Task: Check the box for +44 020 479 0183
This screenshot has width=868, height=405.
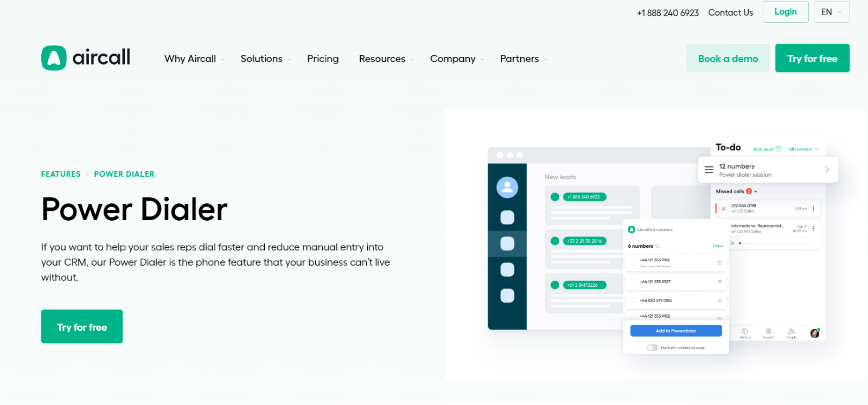Action: (x=634, y=300)
